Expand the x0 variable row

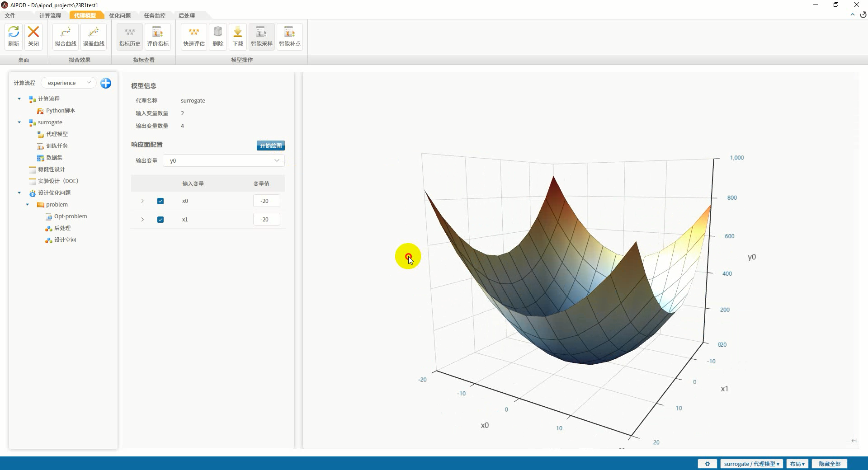click(x=142, y=201)
